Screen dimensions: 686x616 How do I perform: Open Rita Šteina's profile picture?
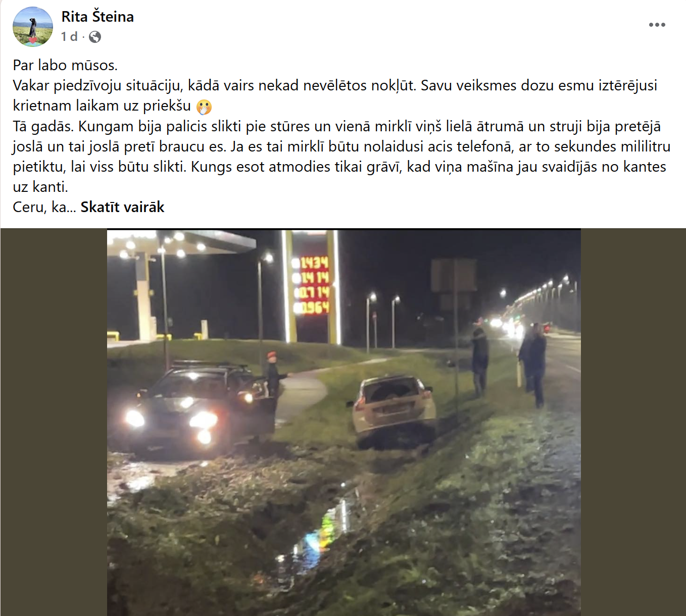[33, 26]
